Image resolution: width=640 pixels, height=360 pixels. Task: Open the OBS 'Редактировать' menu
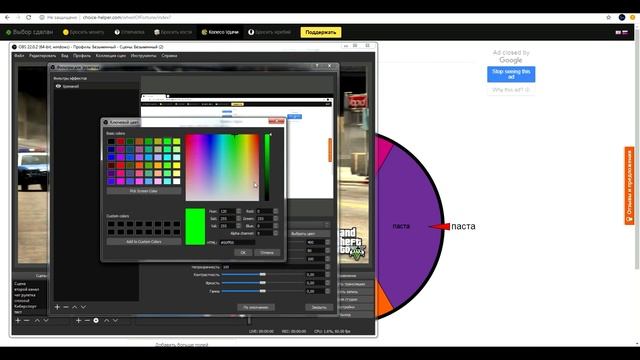click(42, 56)
